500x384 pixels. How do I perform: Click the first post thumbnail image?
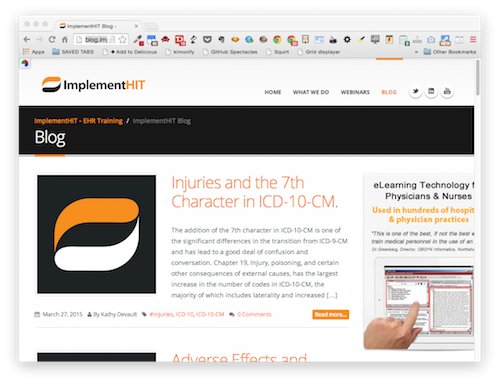pyautogui.click(x=96, y=234)
